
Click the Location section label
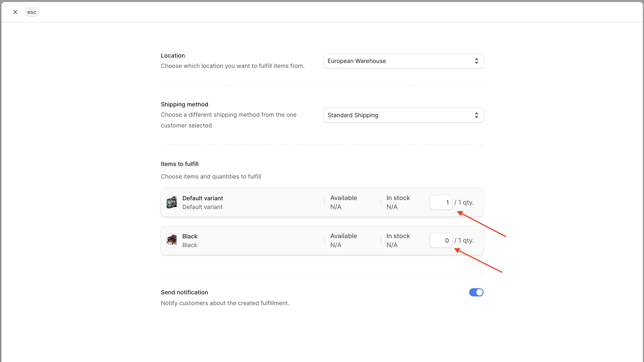(x=173, y=56)
